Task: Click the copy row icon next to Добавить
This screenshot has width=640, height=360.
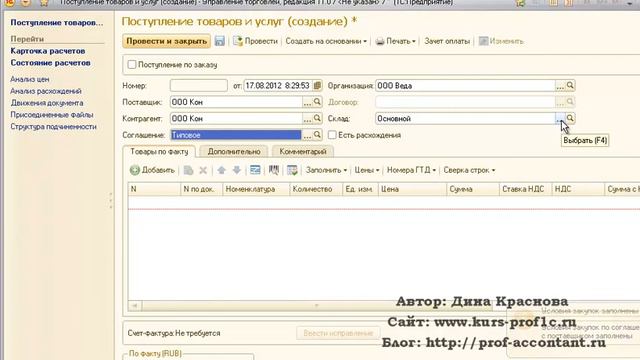Action: (x=188, y=170)
